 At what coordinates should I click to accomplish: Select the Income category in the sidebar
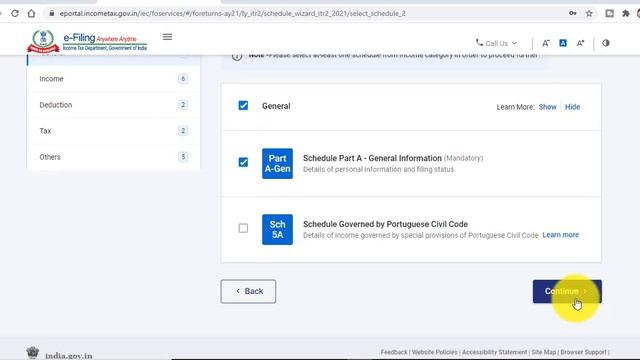pos(113,79)
